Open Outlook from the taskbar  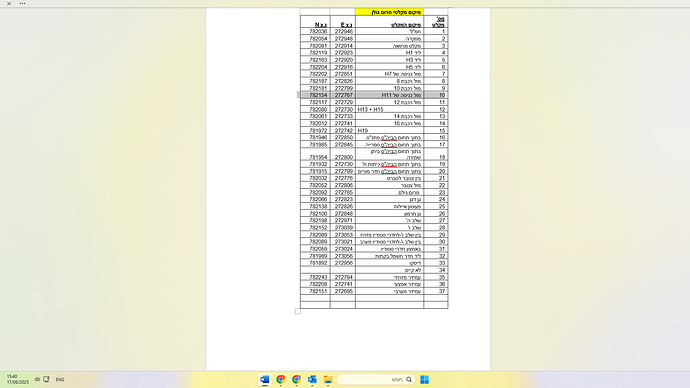(x=312, y=379)
